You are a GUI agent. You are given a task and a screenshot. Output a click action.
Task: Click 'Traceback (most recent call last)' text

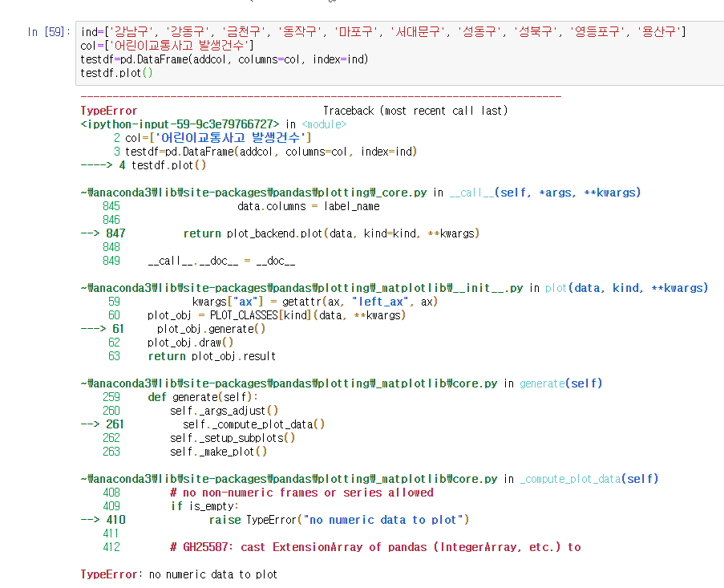pos(415,111)
